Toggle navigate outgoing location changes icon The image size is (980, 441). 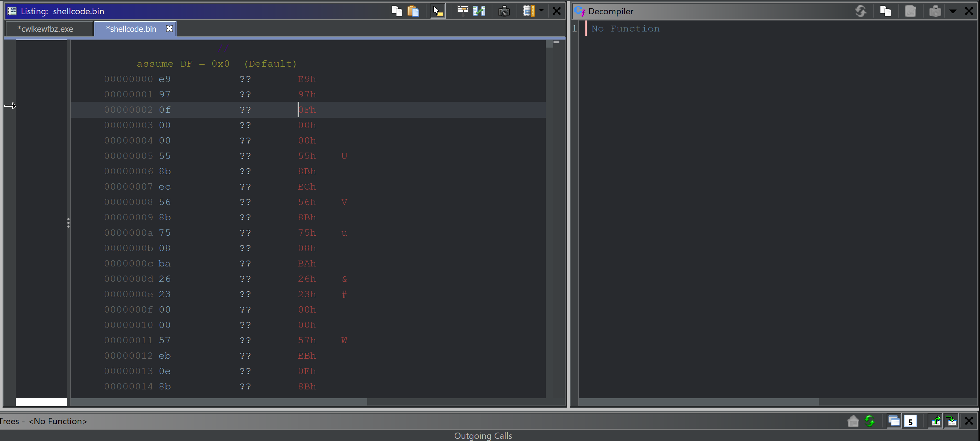click(935, 421)
